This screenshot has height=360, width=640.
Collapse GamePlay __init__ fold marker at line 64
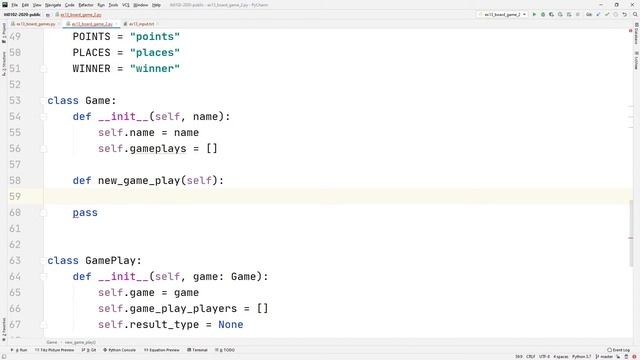point(43,276)
